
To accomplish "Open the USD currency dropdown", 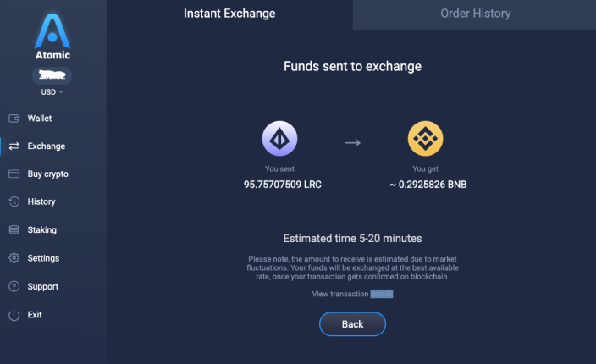I will [52, 92].
